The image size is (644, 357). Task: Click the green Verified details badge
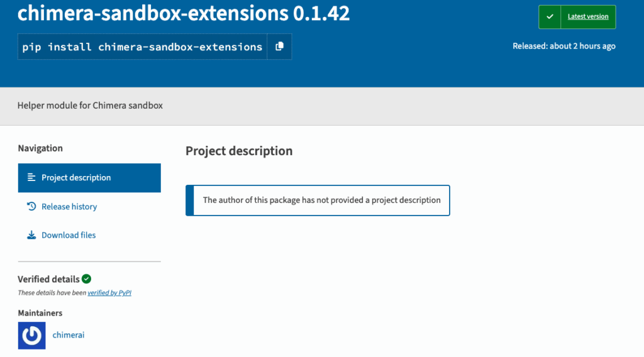point(86,279)
